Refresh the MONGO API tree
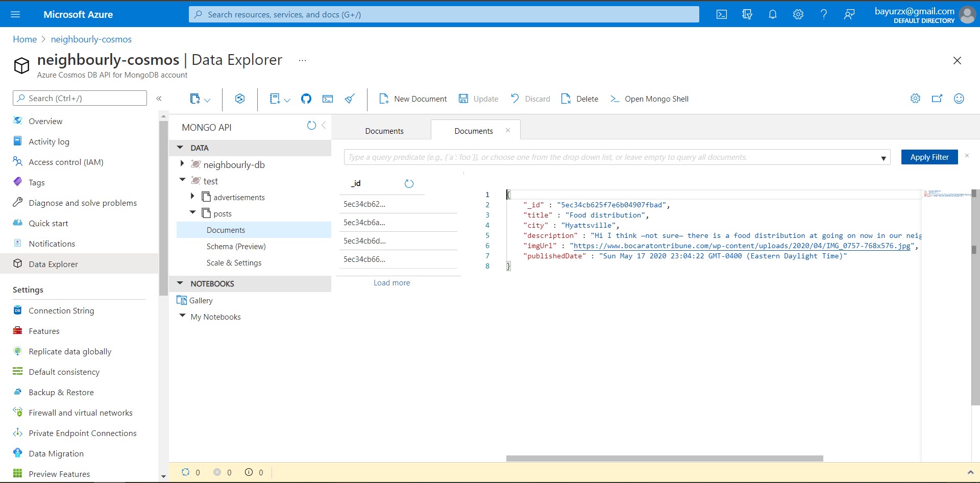 311,126
